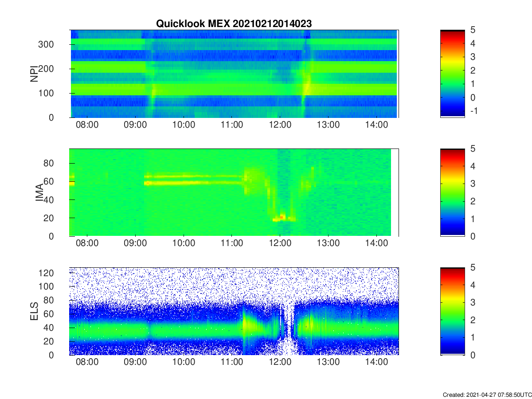Click the 5 label on the NPI colorbar
Image resolution: width=532 pixels, height=399 pixels.
coord(473,30)
